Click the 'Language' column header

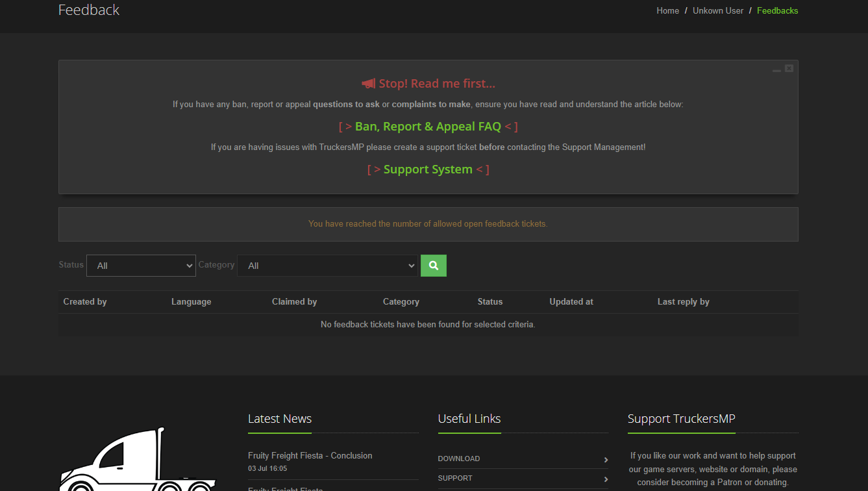191,302
